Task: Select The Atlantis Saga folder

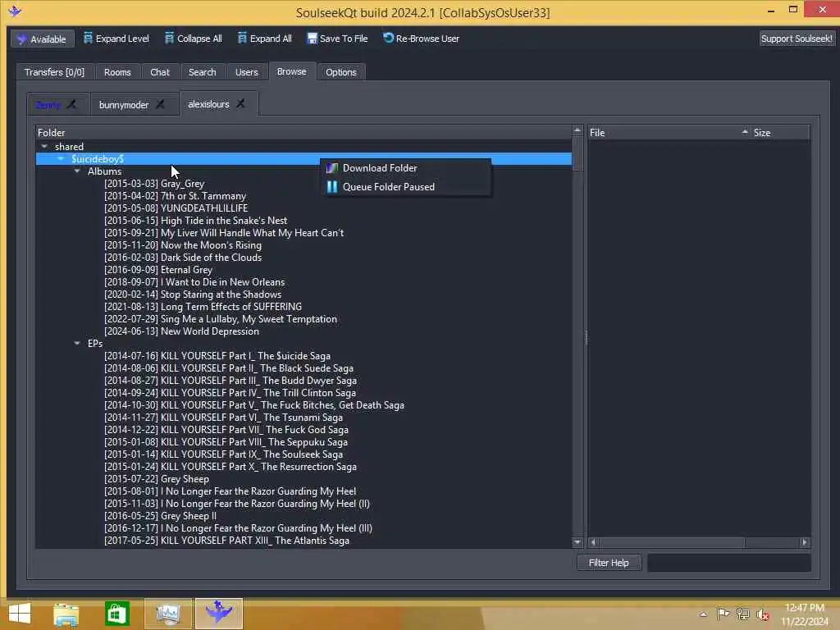Action: (226, 541)
